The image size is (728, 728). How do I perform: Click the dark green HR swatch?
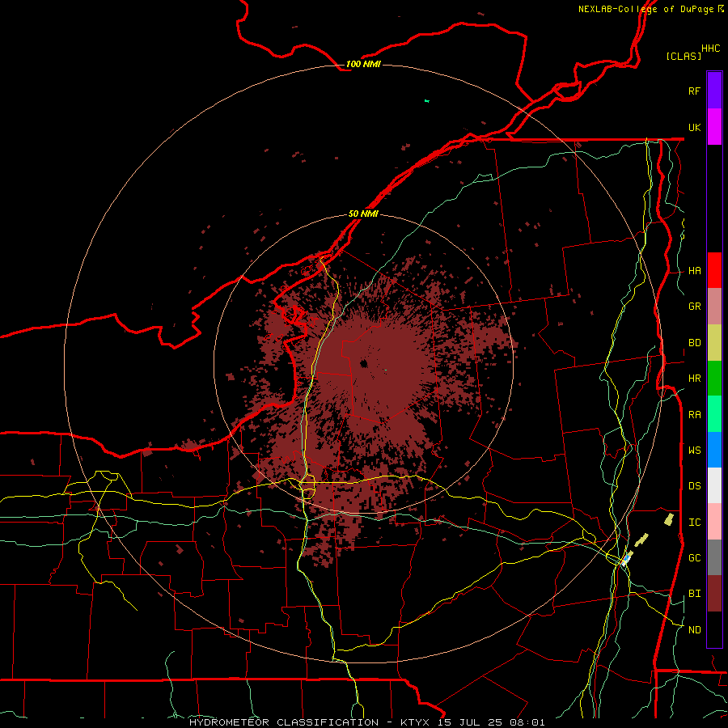coord(714,379)
